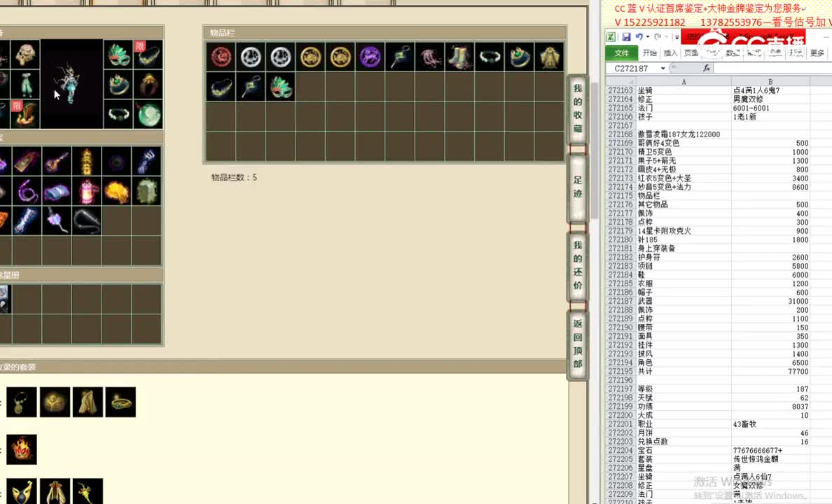Click the Undo icon in Excel toolbar
Screen dimensions: 832x504
pyautogui.click(x=639, y=37)
